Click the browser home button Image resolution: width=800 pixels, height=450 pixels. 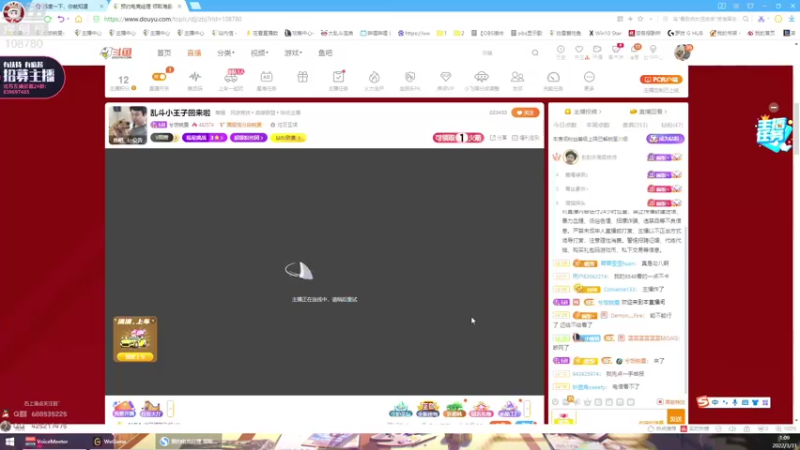click(79, 19)
